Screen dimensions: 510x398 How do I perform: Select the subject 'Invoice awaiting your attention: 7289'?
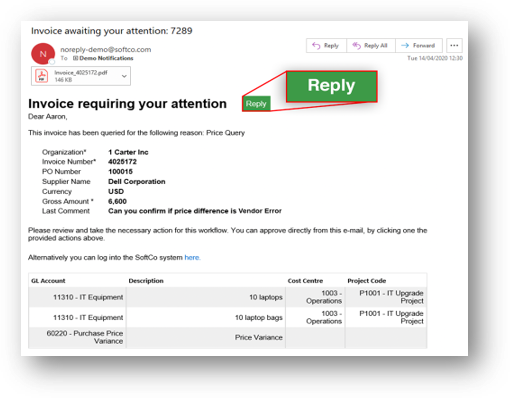pos(112,31)
